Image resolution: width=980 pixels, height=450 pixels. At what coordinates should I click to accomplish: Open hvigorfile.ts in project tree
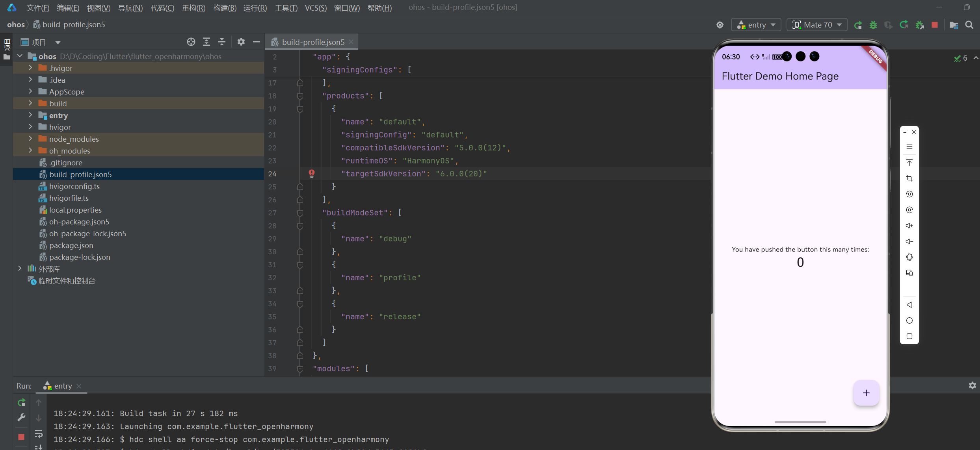pos(69,198)
